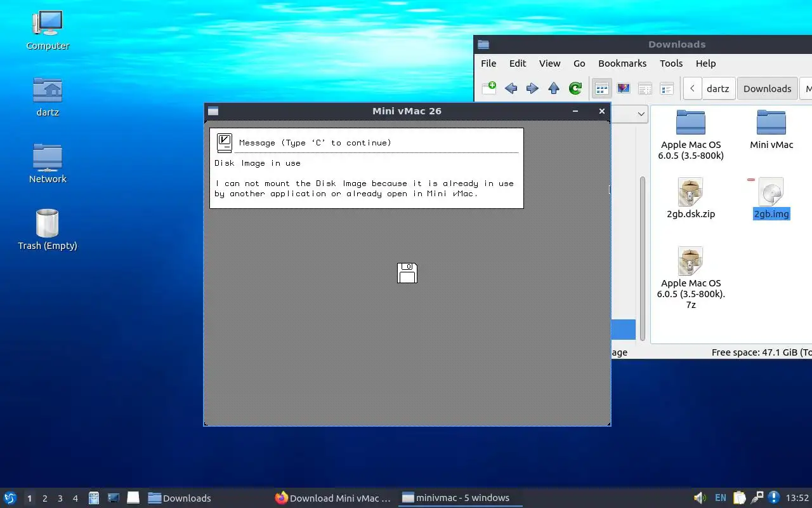Click the flashing floppy disk icon in Mini vMac
The height and width of the screenshot is (508, 812).
coord(407,273)
